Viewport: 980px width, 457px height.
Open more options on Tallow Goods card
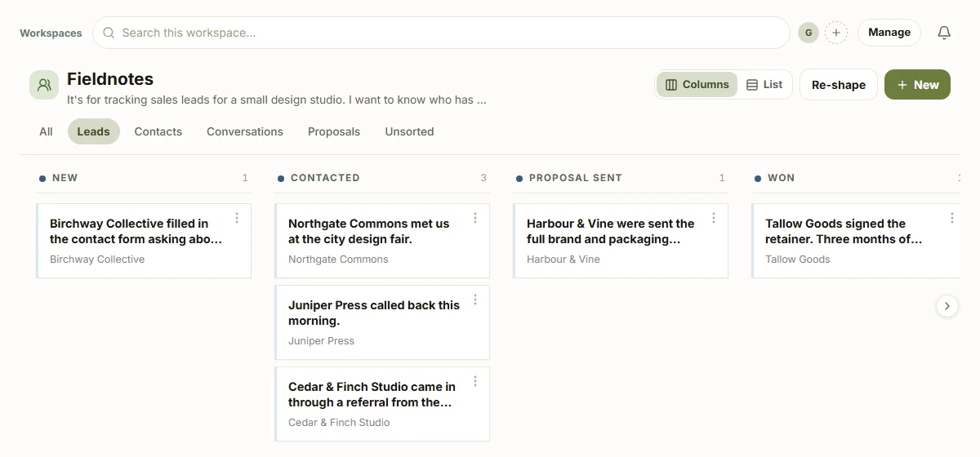[952, 218]
